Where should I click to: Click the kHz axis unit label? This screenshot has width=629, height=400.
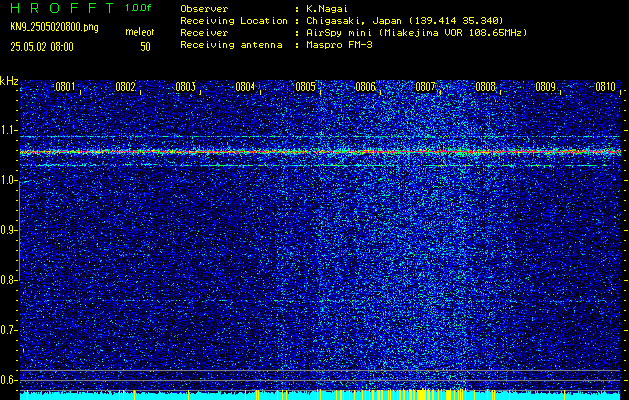point(9,81)
